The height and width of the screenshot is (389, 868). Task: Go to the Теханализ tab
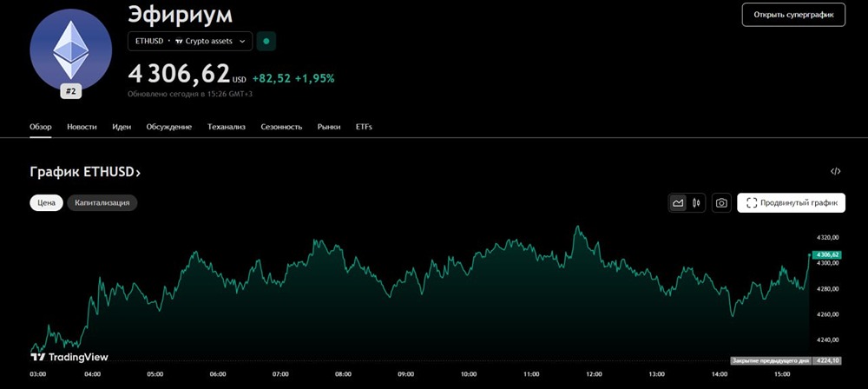(227, 127)
